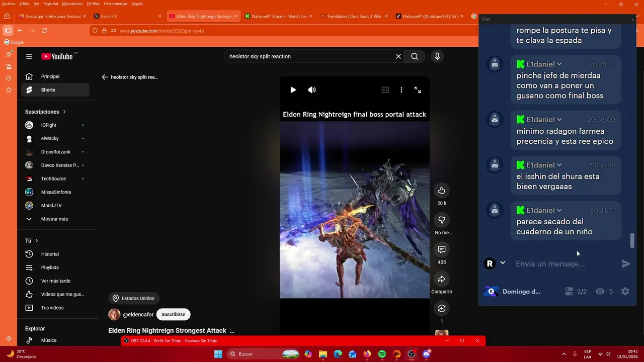Go to YouTube home via logo
Screen dimensions: 644x362
(57, 56)
